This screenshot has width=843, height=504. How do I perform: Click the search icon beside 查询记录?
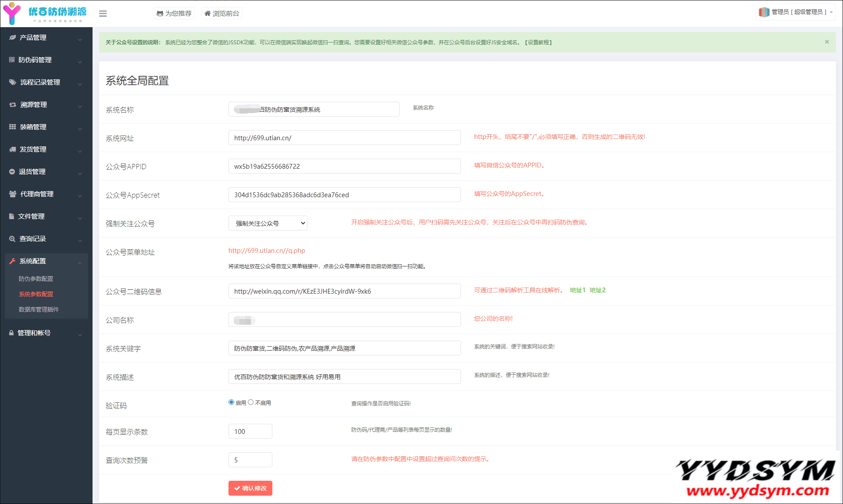click(12, 239)
